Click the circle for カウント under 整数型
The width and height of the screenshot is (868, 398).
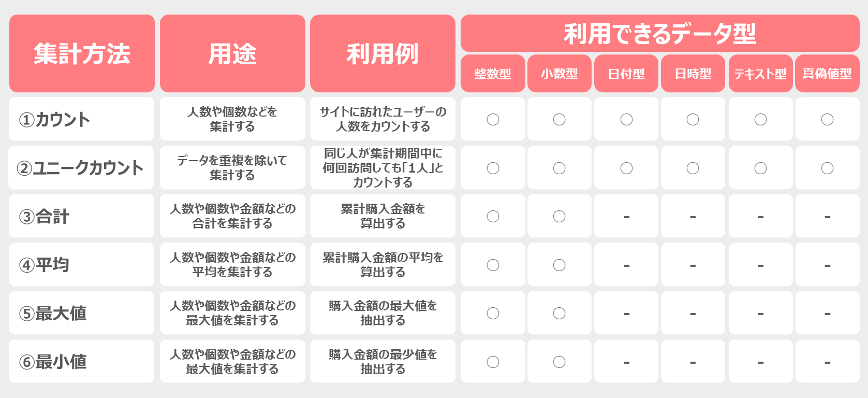point(493,119)
